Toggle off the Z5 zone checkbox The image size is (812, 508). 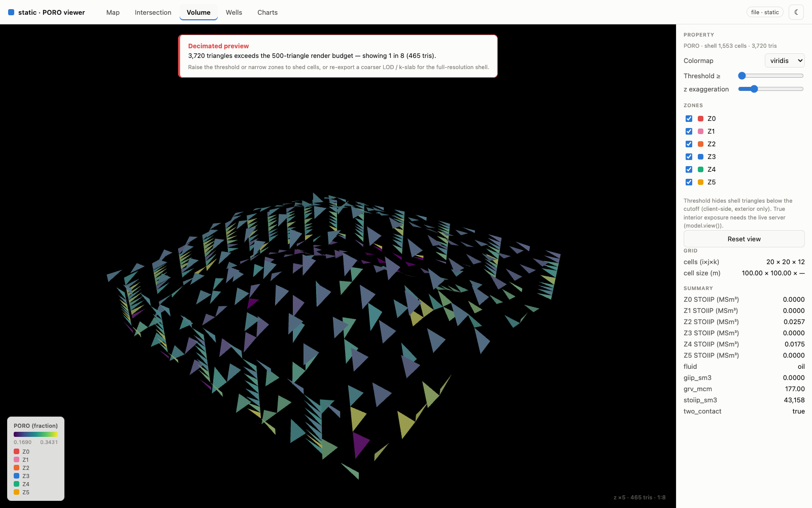(x=689, y=182)
